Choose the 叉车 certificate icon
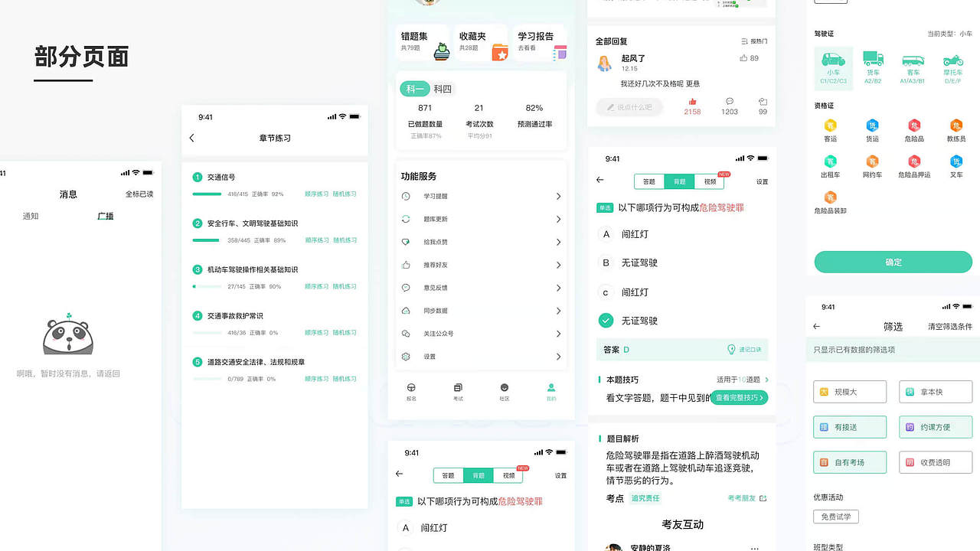 click(x=956, y=161)
